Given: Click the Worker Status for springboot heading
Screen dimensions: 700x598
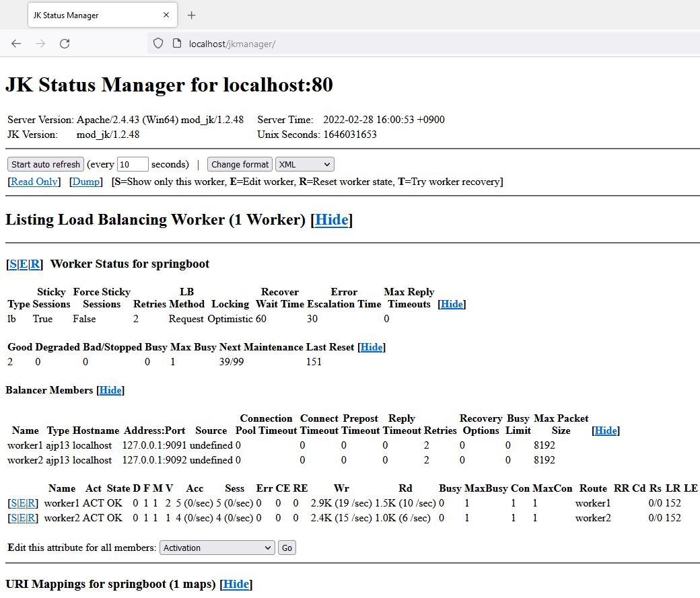Looking at the screenshot, I should click(x=130, y=264).
